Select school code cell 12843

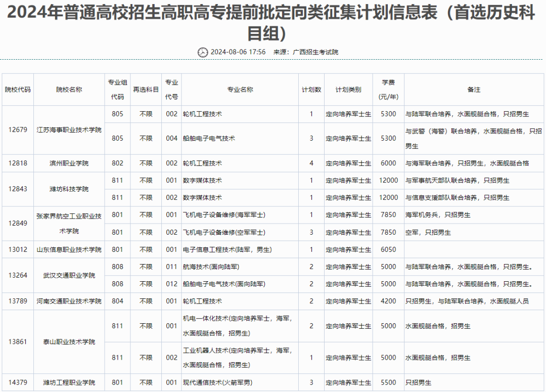18,189
